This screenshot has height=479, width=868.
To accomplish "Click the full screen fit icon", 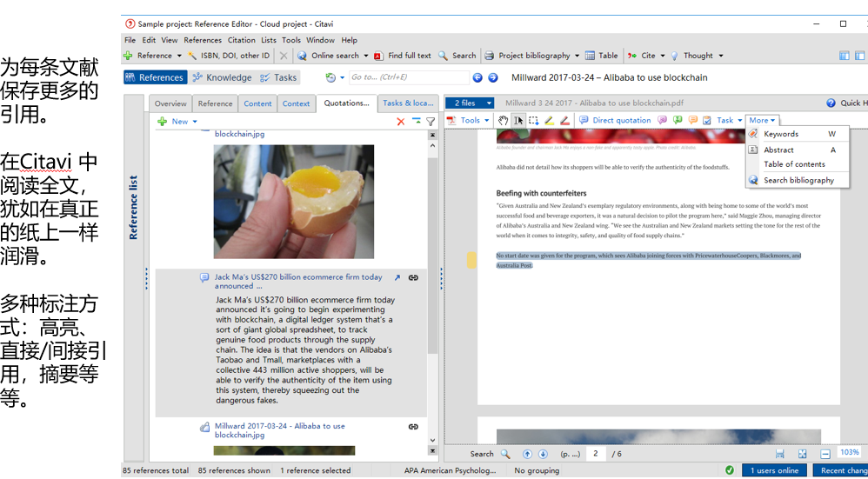I will 803,454.
